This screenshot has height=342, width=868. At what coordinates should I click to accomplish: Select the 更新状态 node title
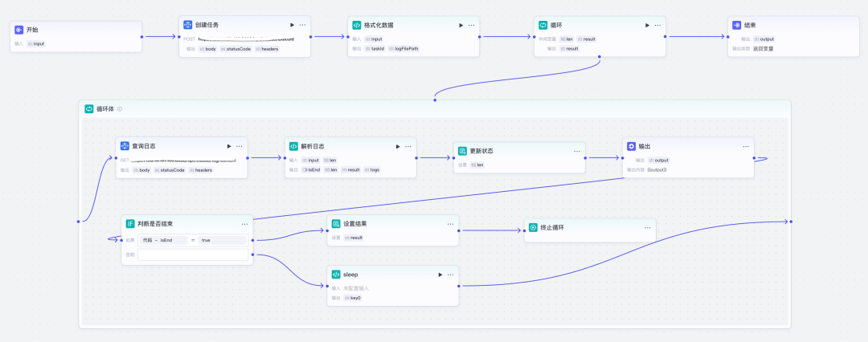(481, 150)
